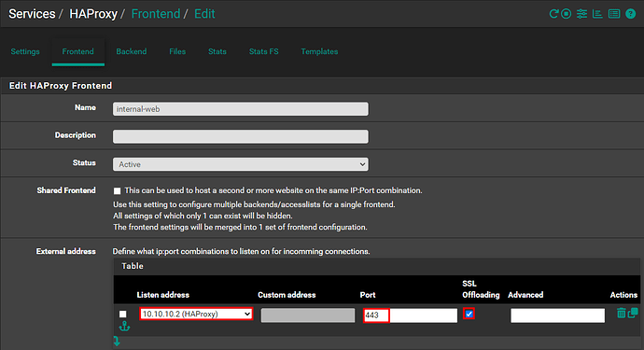Toggle the Shared Frontend checkbox

tap(118, 190)
